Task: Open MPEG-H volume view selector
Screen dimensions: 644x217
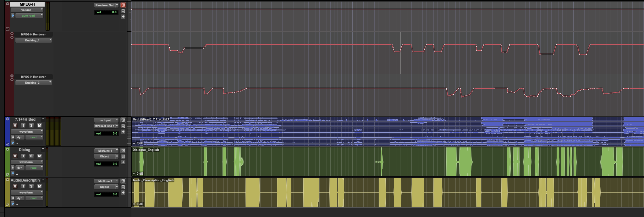Action: point(27,10)
